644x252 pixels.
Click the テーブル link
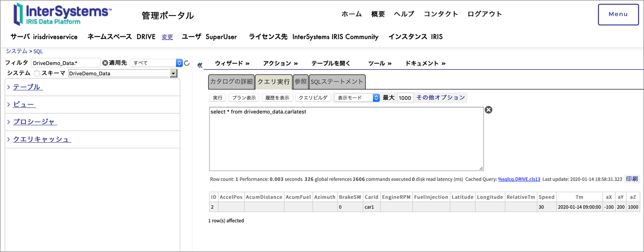pyautogui.click(x=28, y=87)
